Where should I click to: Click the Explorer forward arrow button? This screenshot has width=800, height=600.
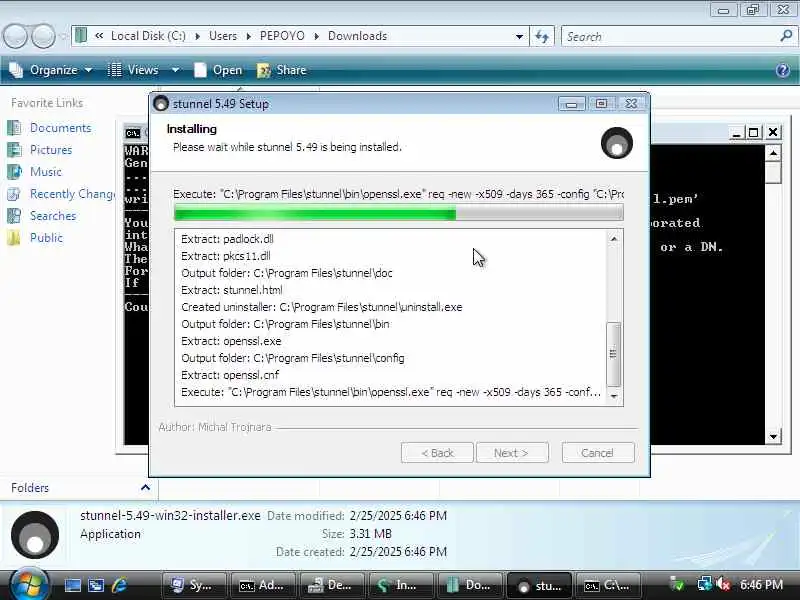(43, 36)
